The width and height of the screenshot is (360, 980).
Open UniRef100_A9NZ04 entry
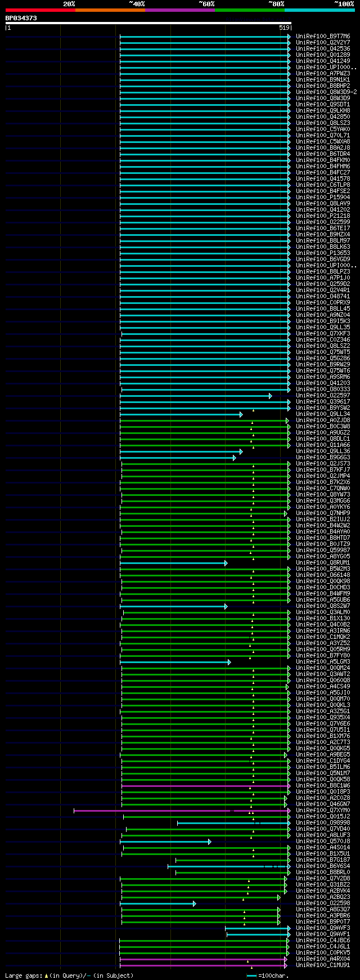(x=323, y=315)
